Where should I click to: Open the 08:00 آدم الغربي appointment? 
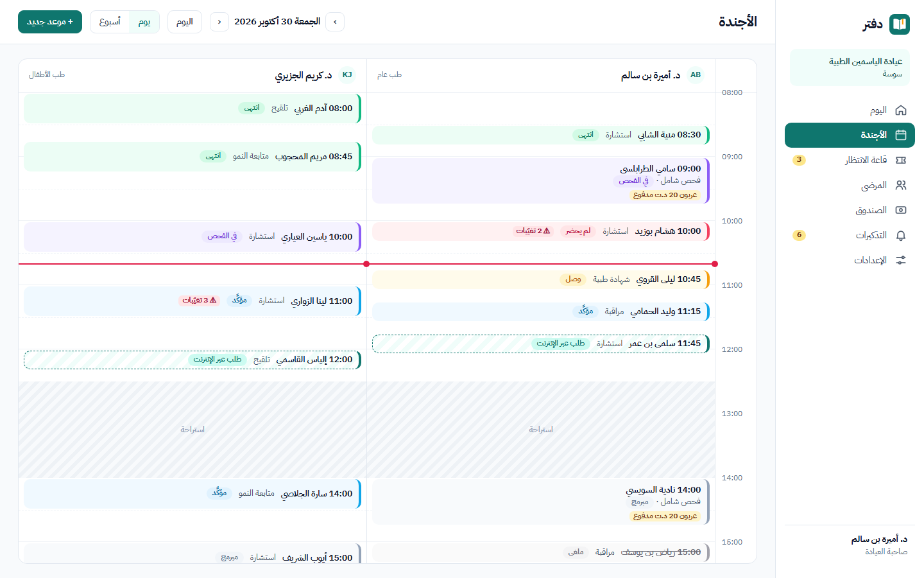pos(193,109)
